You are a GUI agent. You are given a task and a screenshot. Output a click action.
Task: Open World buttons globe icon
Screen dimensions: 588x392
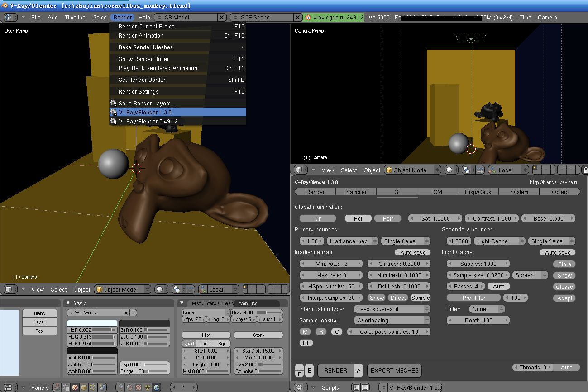coord(157,387)
